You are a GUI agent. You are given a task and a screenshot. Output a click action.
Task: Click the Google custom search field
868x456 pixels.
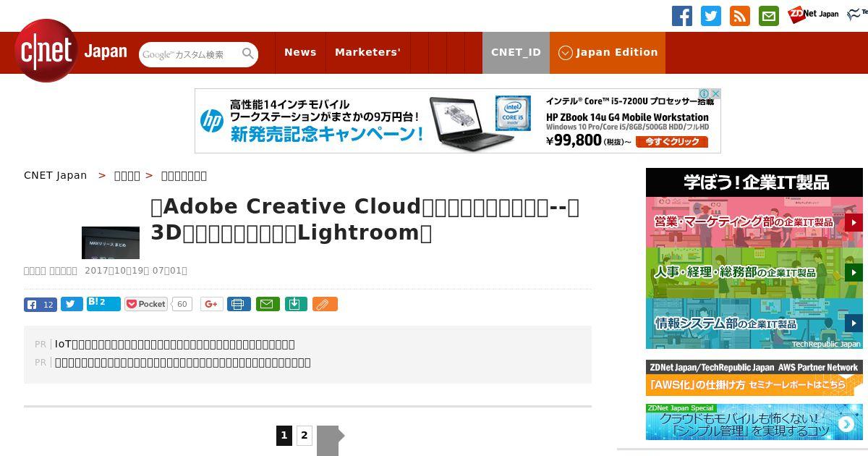(x=188, y=54)
